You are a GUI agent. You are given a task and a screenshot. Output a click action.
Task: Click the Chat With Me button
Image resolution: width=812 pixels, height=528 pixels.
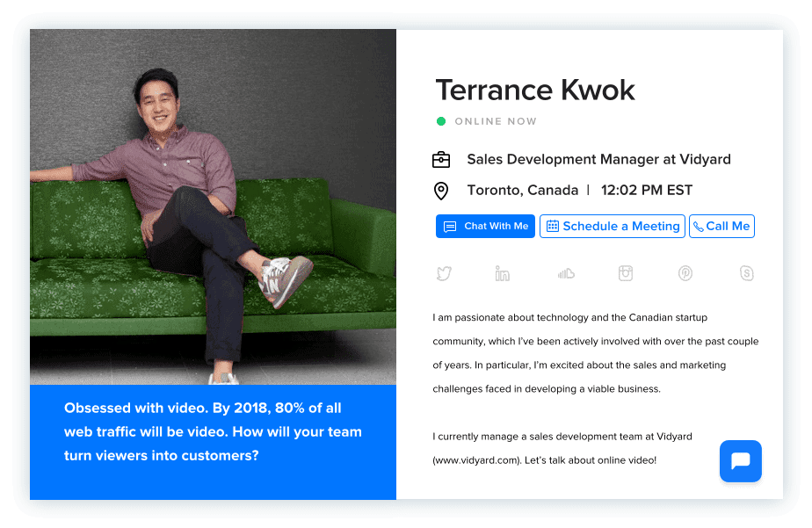point(485,226)
